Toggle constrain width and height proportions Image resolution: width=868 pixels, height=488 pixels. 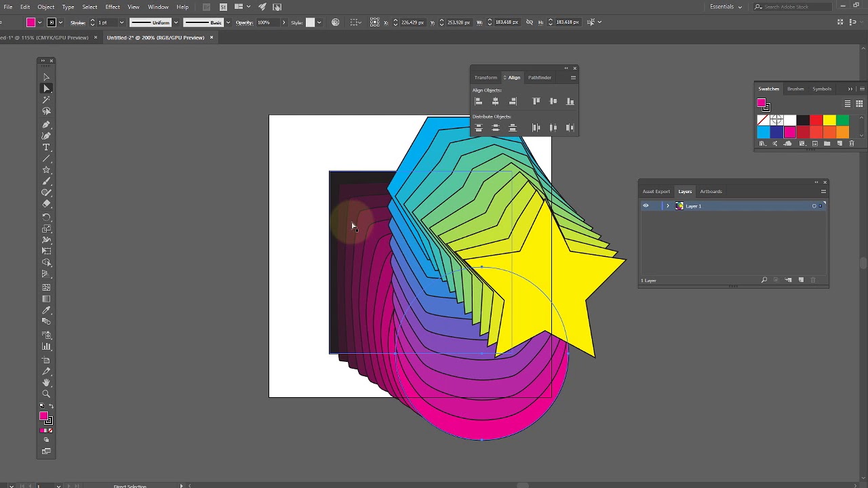pyautogui.click(x=530, y=22)
